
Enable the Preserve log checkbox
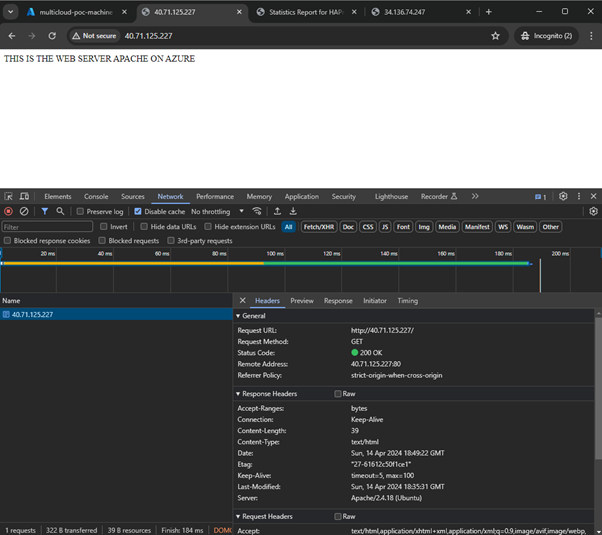pos(80,212)
